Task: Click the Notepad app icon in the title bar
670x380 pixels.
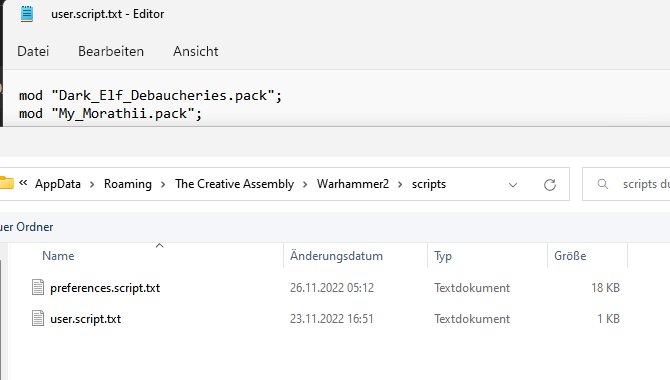Action: 26,14
